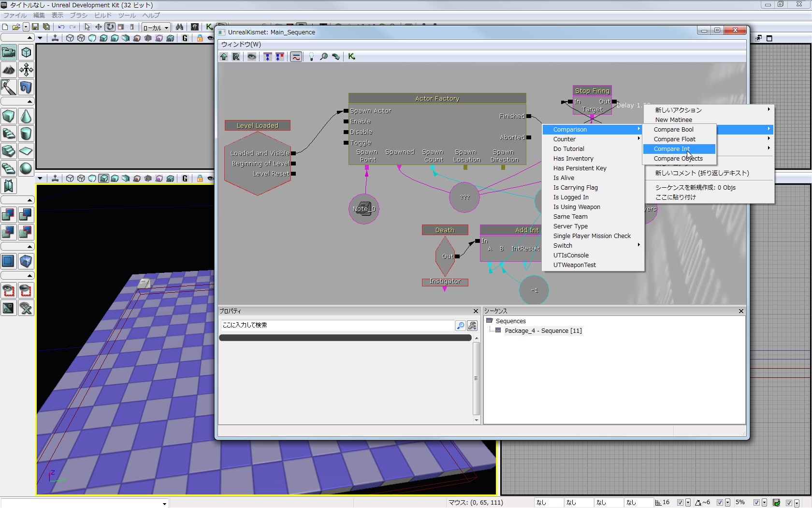The width and height of the screenshot is (812, 508).
Task: Add a Sphere brush from the toolbox
Action: point(26,168)
